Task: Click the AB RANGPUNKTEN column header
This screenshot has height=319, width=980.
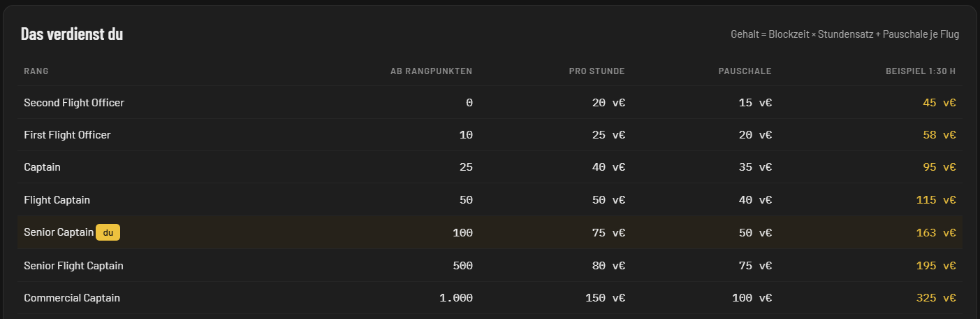Action: (x=431, y=71)
